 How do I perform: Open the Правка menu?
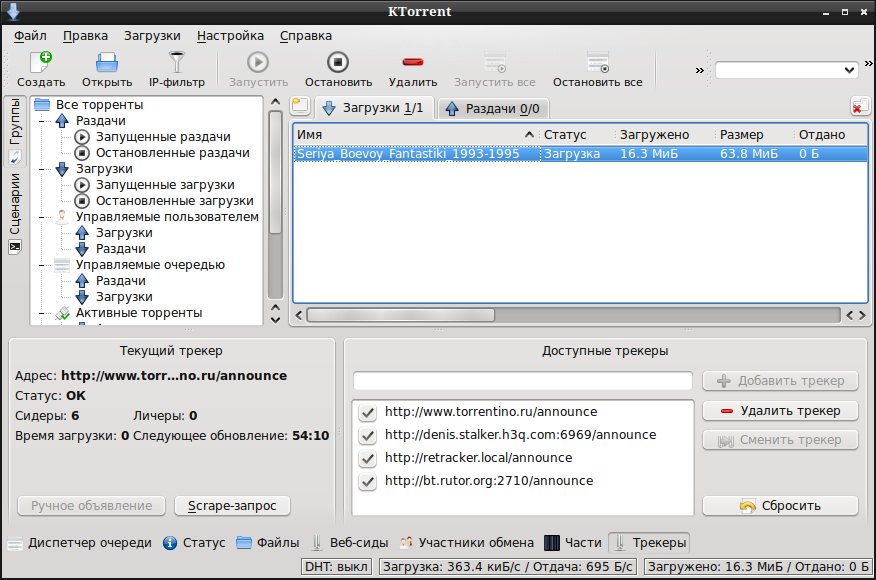coord(85,36)
